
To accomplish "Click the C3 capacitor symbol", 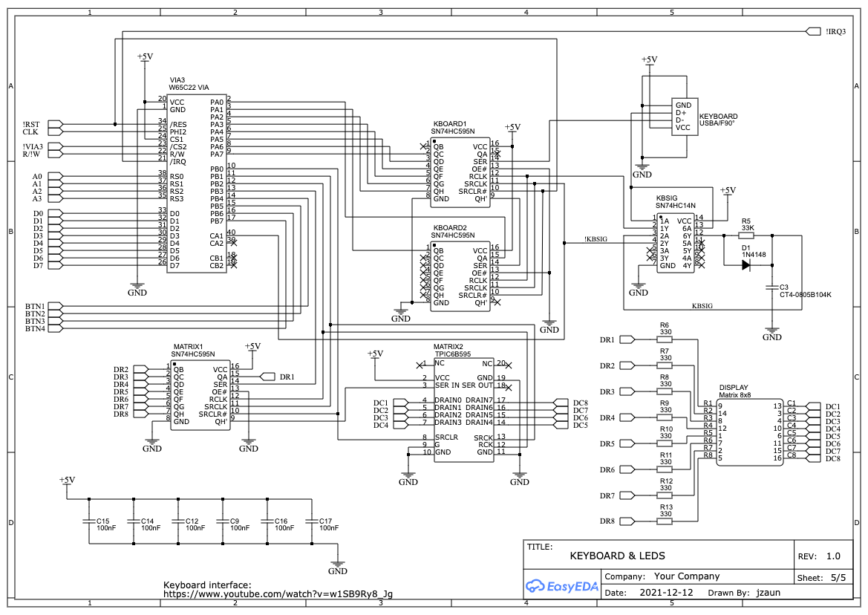I will pyautogui.click(x=773, y=287).
